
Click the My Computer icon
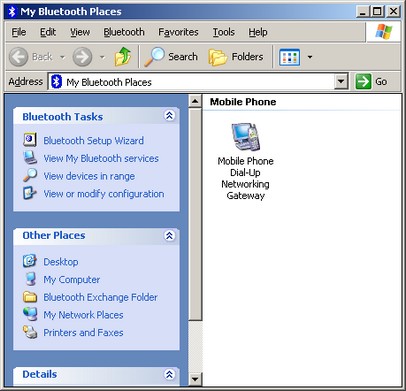click(30, 279)
